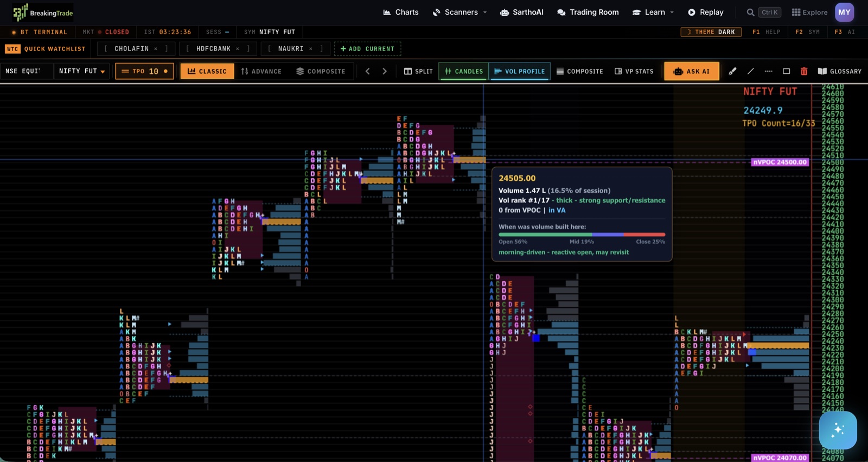Click the floating sparkle AI assistant button
Viewport: 868px width, 462px height.
(838, 430)
